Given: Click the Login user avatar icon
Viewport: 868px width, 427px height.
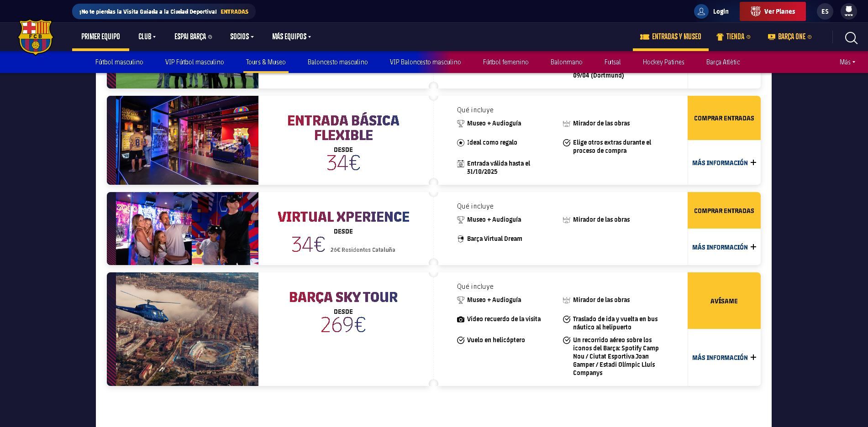Looking at the screenshot, I should point(701,11).
